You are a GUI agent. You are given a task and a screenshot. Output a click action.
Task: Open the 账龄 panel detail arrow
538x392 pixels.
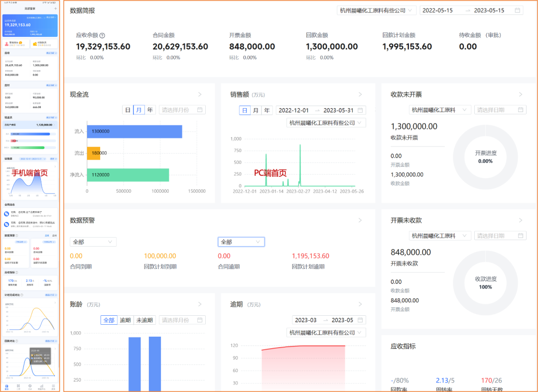pyautogui.click(x=200, y=304)
